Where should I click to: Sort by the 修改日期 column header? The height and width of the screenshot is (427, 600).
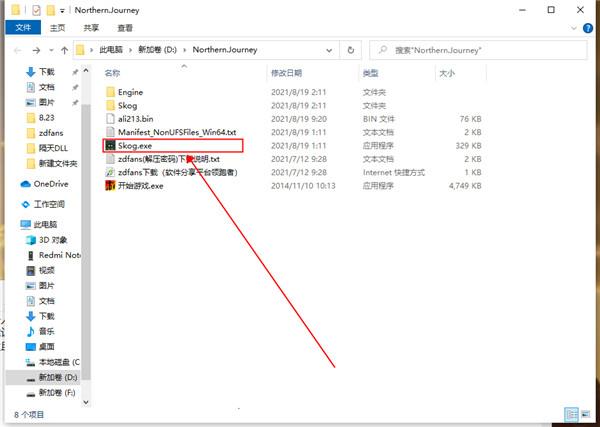tap(287, 73)
